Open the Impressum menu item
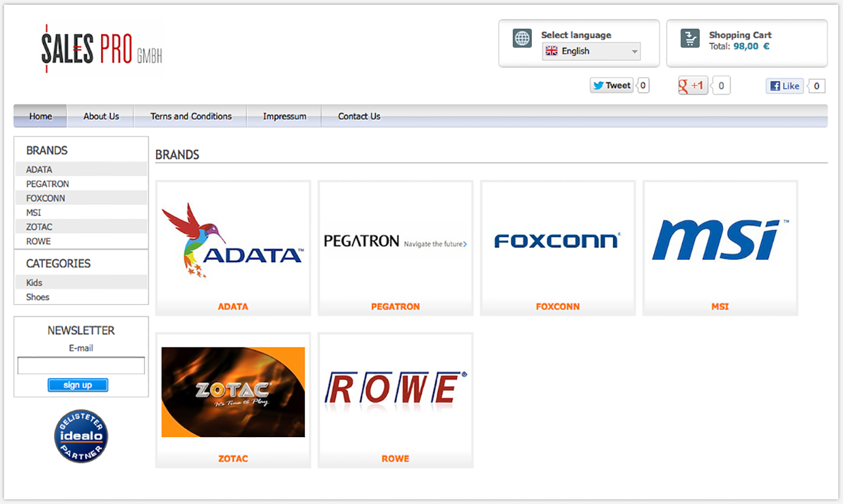 [x=284, y=116]
